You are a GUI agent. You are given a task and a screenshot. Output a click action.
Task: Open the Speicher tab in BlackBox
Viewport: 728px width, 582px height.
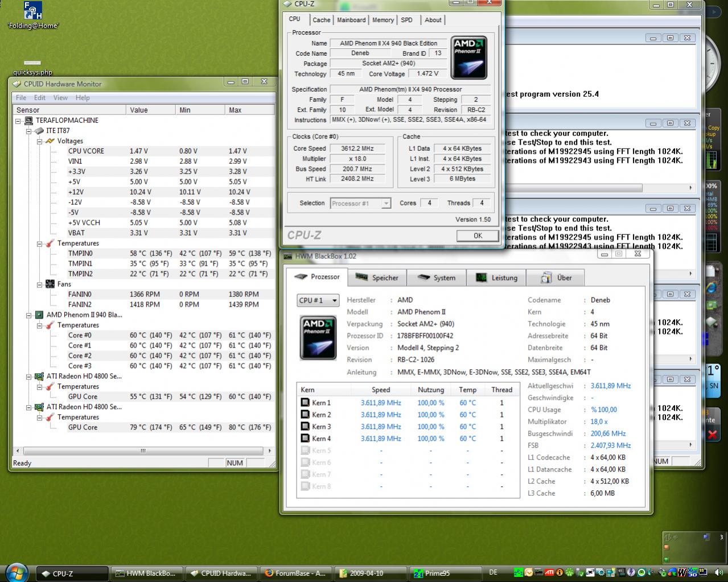click(377, 278)
